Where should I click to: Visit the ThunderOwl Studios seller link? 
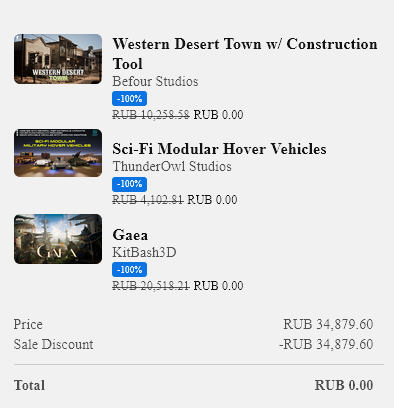coord(172,166)
